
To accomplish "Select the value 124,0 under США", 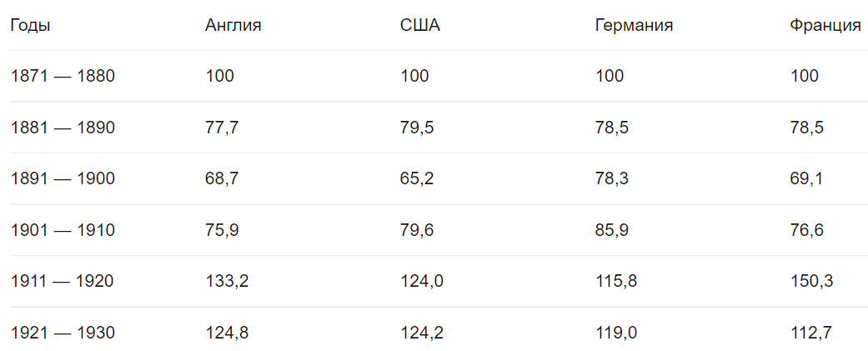I will point(422,281).
